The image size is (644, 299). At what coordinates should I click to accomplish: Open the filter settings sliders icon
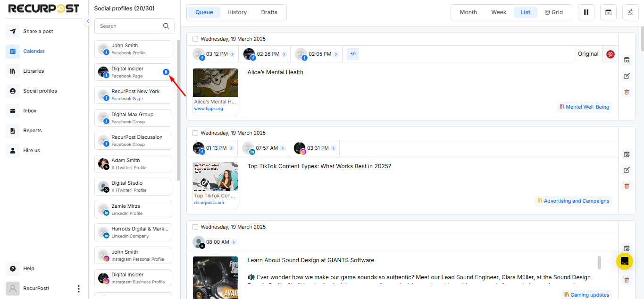coord(630,12)
